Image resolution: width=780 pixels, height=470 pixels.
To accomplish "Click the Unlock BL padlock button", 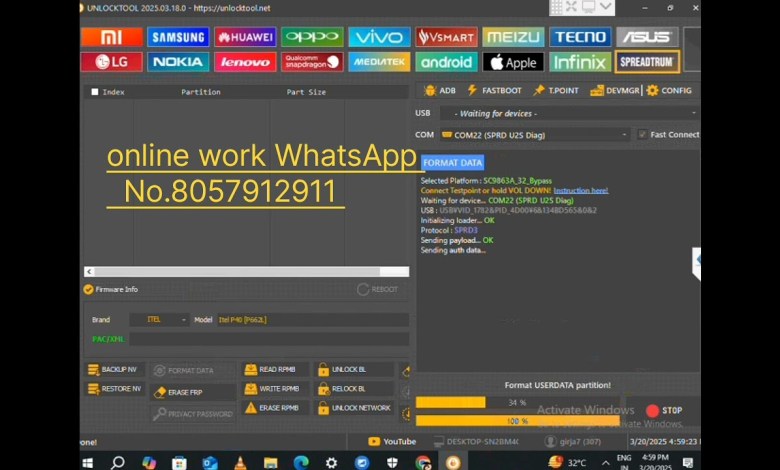I will pyautogui.click(x=341, y=369).
